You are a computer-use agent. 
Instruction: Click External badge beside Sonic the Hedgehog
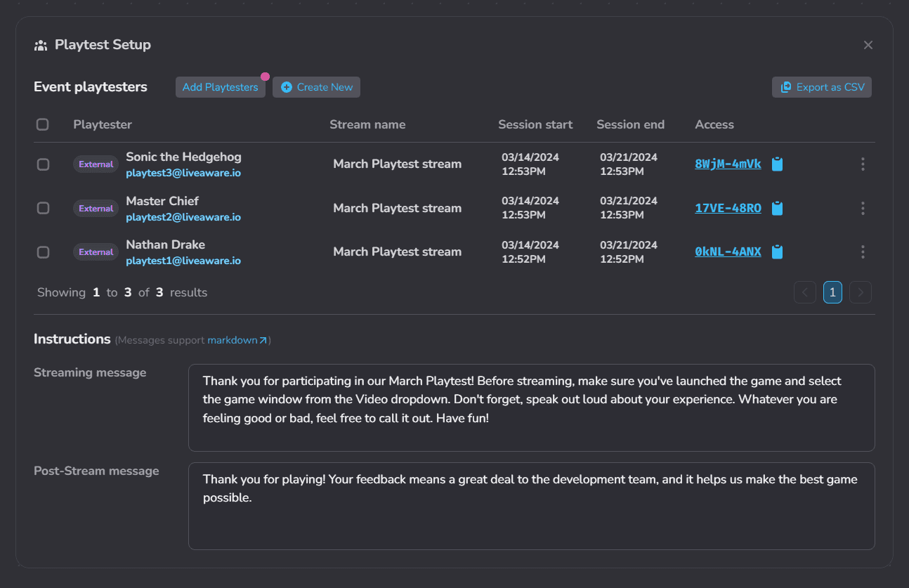(x=96, y=164)
